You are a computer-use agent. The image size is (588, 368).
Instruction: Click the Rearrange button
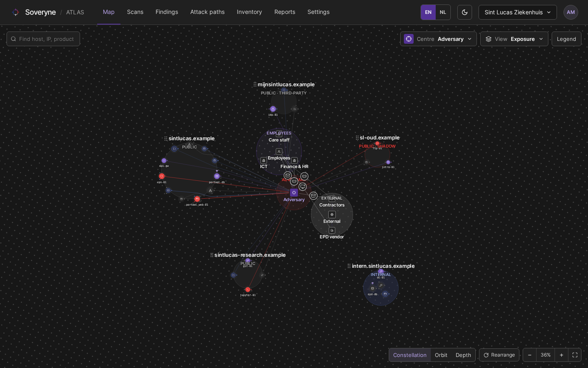click(x=499, y=355)
